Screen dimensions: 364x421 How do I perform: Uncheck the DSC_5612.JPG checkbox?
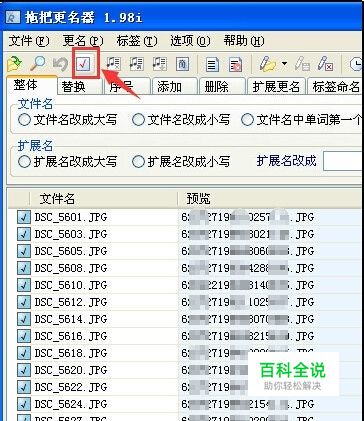coord(24,302)
